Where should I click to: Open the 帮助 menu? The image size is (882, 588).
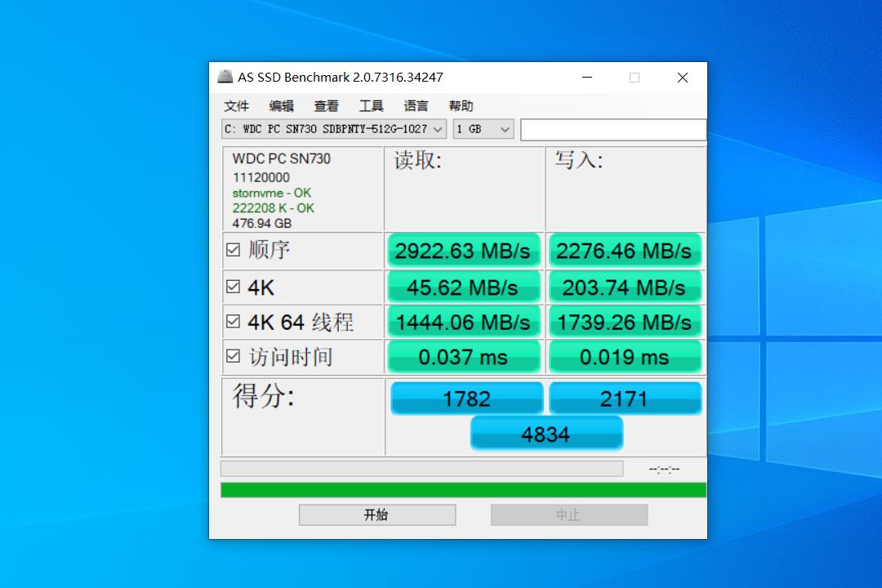[x=461, y=105]
